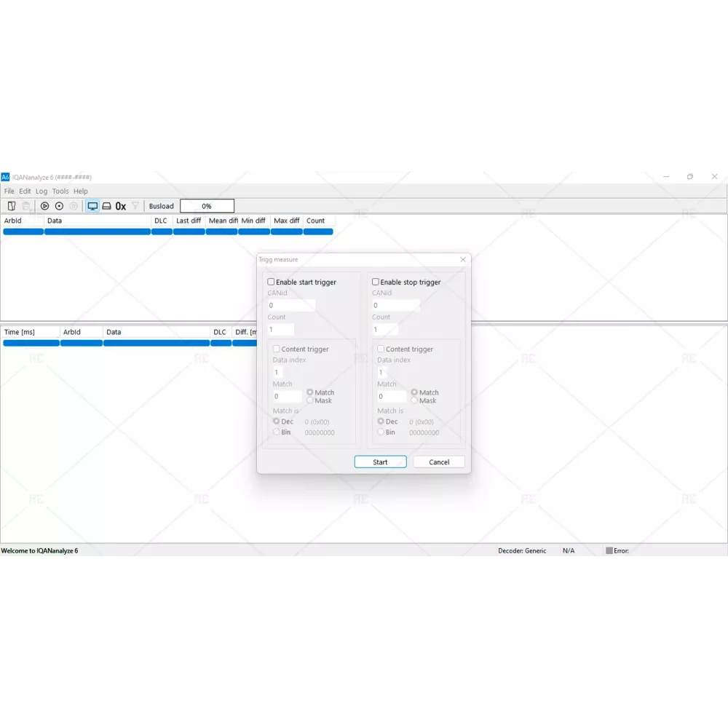Enable stop trigger checkbox

coord(376,282)
